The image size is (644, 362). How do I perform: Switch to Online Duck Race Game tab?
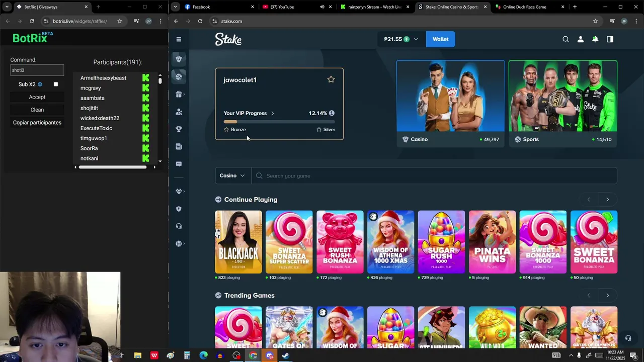pos(530,7)
